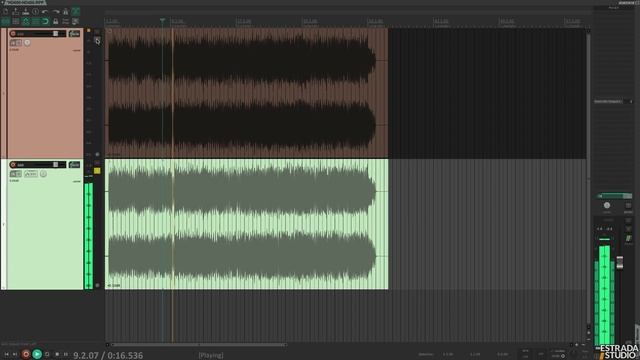Viewport: 640px width, 360px height.
Task: Toggle the green horizontal-lines toolbar icon
Action: click(36, 21)
